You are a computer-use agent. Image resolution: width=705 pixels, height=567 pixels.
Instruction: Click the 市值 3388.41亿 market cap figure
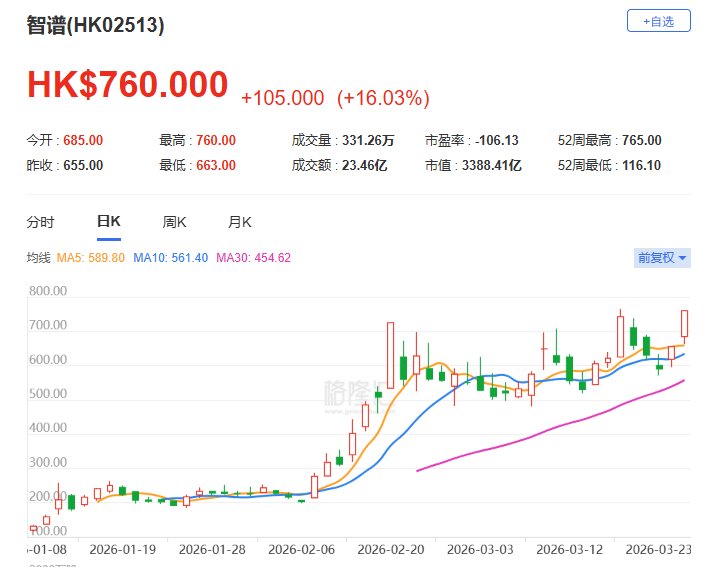point(488,165)
